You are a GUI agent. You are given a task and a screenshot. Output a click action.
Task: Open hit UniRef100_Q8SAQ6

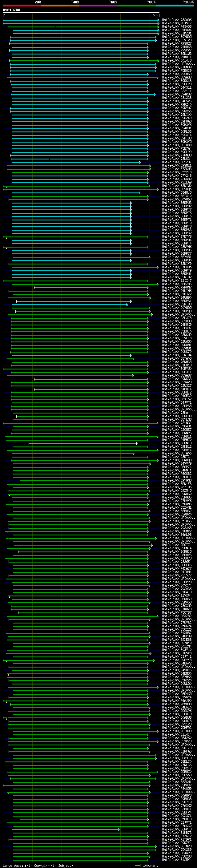tap(177, 20)
